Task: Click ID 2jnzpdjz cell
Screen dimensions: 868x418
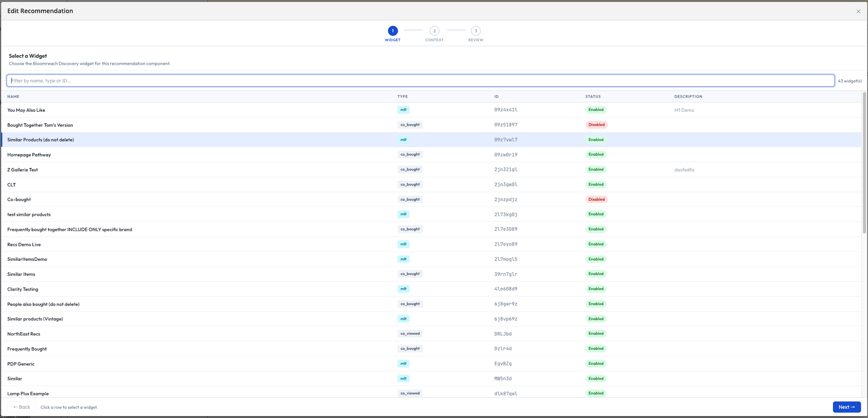Action: 506,199
